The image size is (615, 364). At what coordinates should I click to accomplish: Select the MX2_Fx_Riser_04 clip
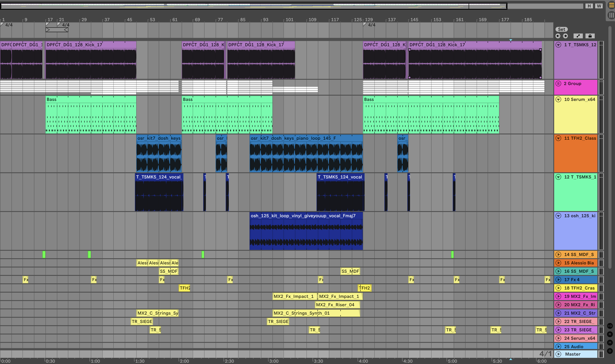click(x=337, y=305)
